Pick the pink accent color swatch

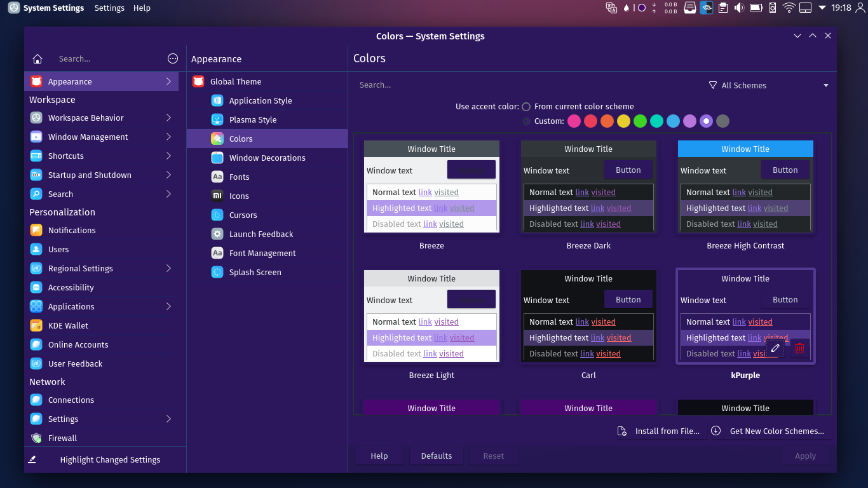(x=574, y=121)
